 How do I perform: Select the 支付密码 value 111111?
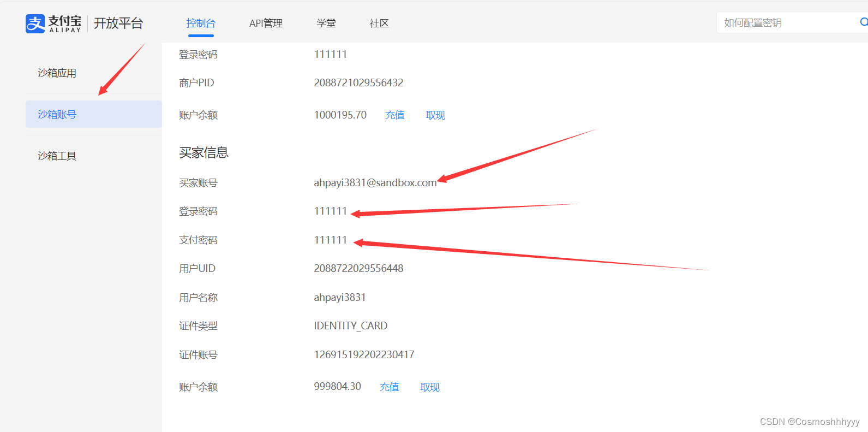331,240
